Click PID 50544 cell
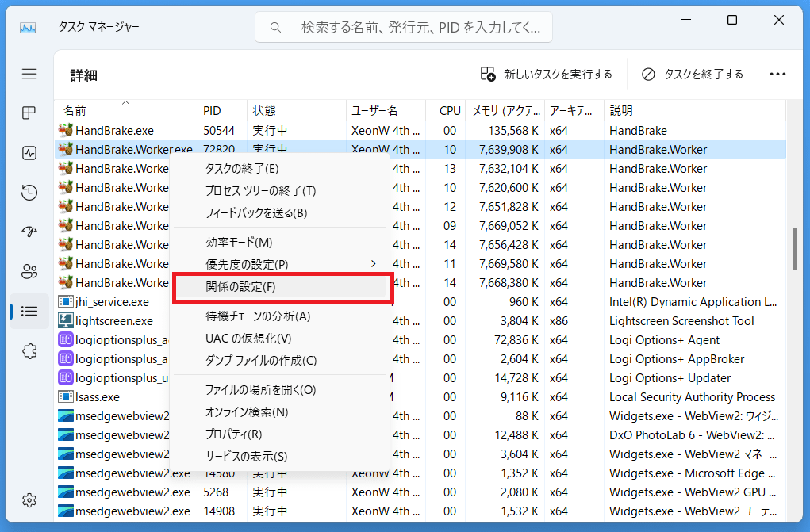Image resolution: width=810 pixels, height=532 pixels. pyautogui.click(x=219, y=131)
